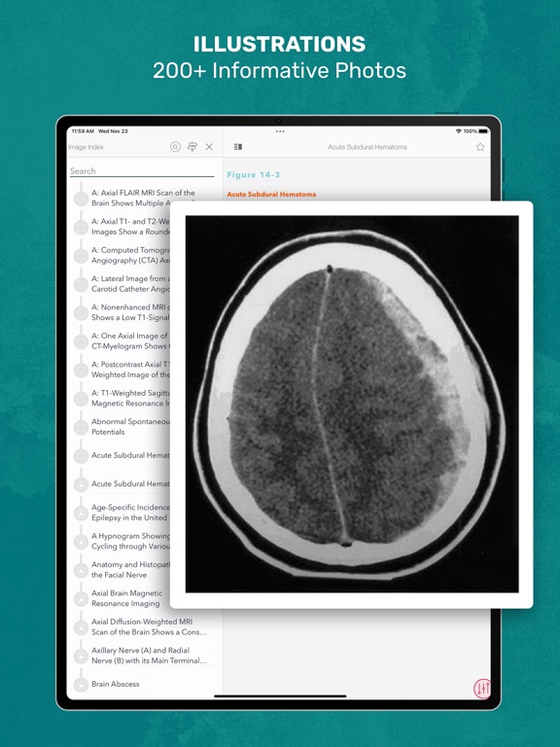
Task: Tap the battery indicator in status bar
Action: [x=483, y=131]
